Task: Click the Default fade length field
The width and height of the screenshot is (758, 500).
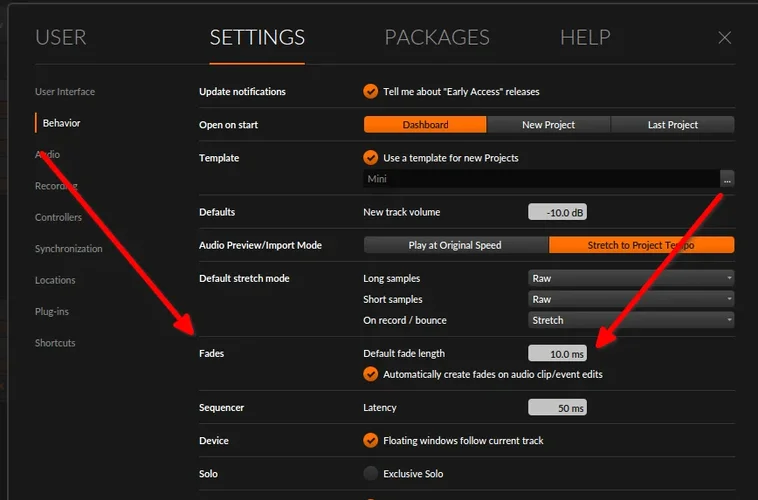Action: coord(557,353)
